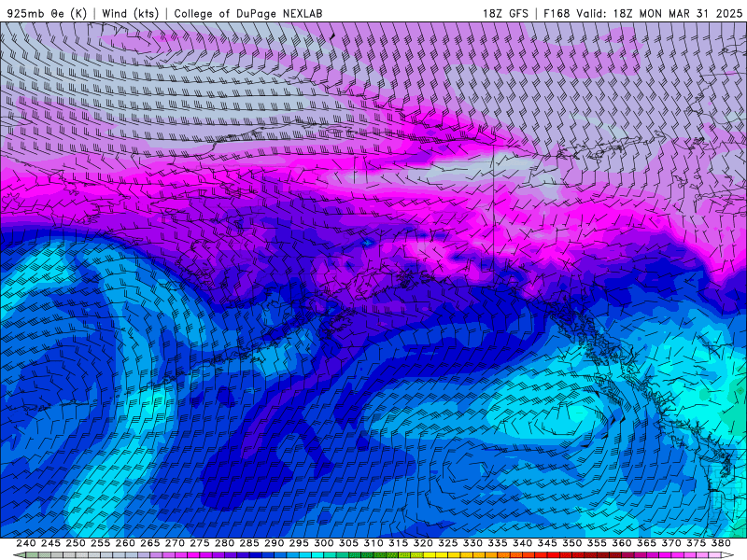Click the 320 legend value

(x=423, y=543)
